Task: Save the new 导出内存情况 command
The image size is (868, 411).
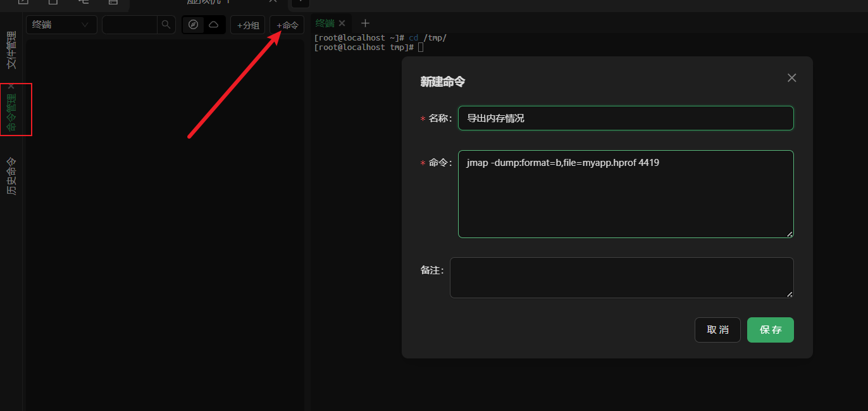Action: pyautogui.click(x=770, y=329)
